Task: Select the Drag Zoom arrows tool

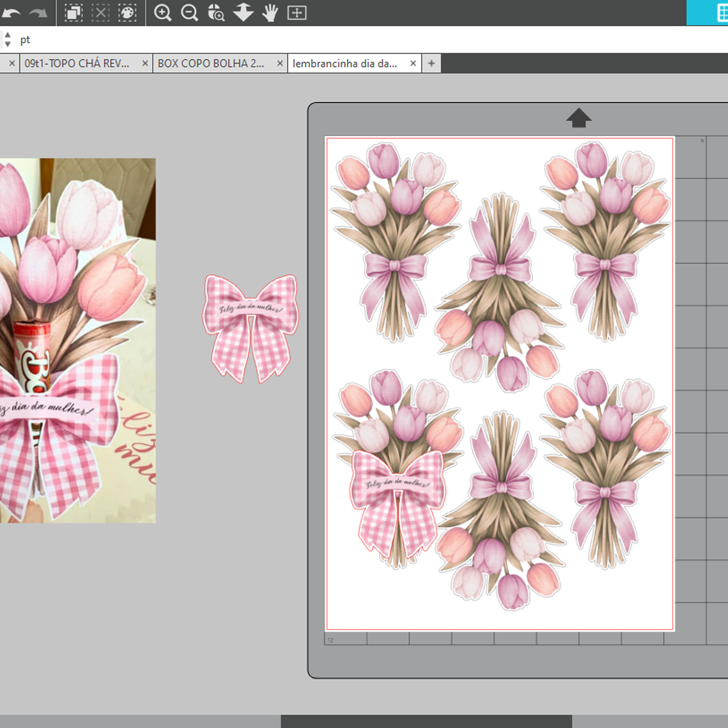Action: 243,13
